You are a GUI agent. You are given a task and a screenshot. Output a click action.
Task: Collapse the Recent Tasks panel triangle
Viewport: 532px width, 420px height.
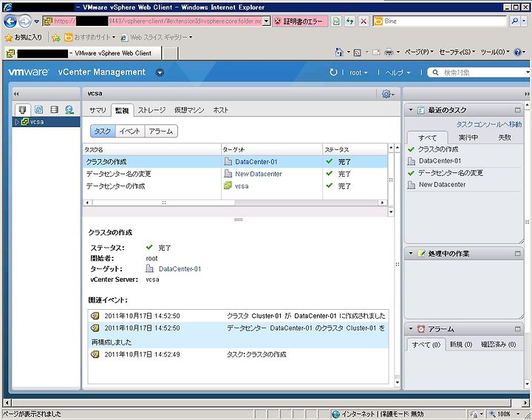point(411,109)
